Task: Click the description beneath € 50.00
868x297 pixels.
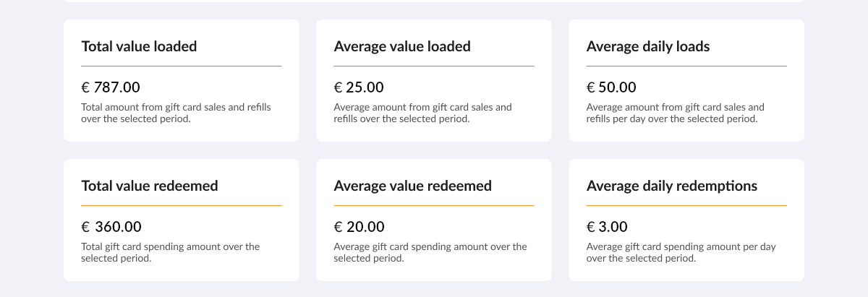Action: (x=675, y=113)
